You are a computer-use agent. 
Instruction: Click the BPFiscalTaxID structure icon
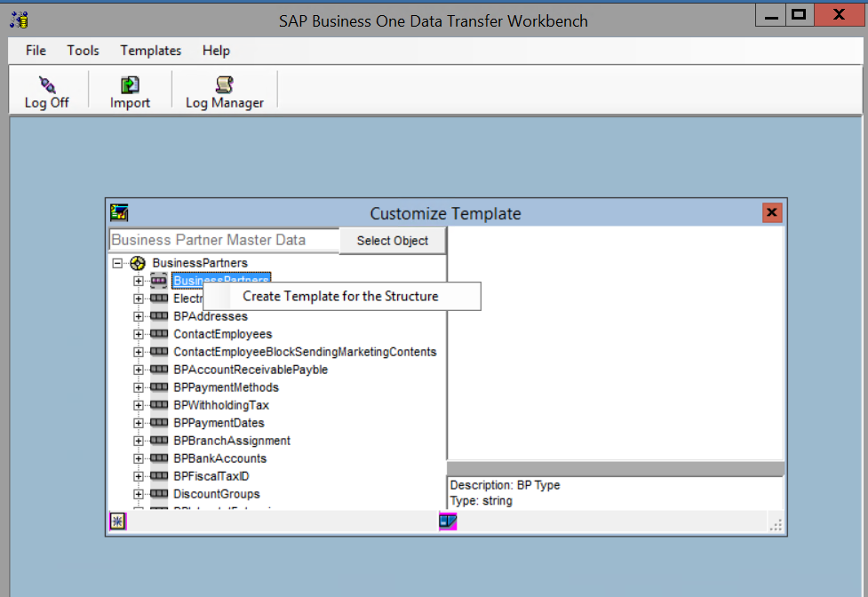(159, 475)
